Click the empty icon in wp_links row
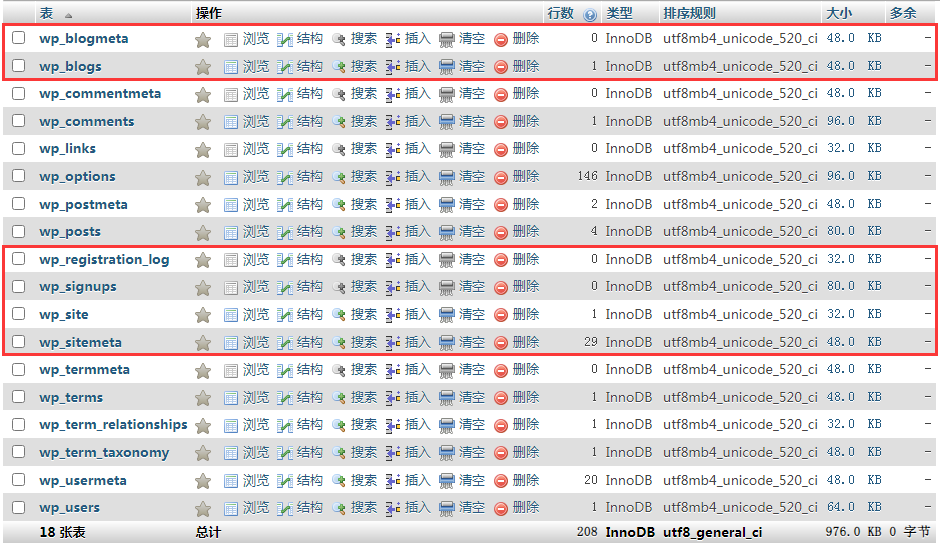Image resolution: width=940 pixels, height=545 pixels. pyautogui.click(x=447, y=149)
